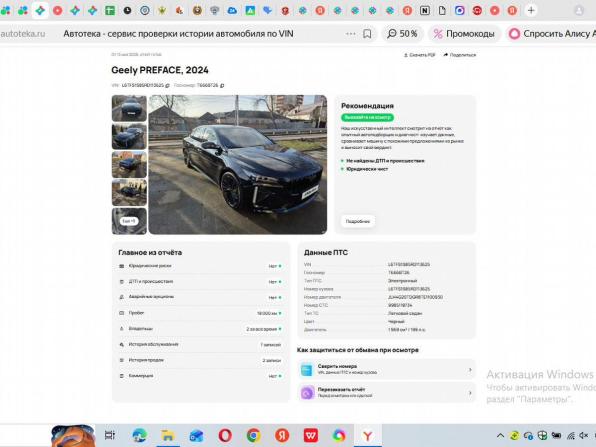Copy the license plate number via copy icon

tap(222, 86)
